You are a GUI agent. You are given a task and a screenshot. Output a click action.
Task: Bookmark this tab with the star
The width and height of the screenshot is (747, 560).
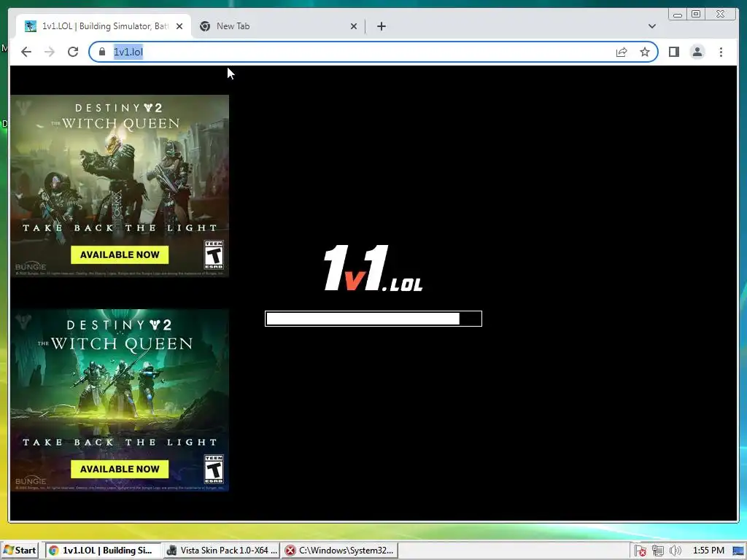click(x=645, y=52)
